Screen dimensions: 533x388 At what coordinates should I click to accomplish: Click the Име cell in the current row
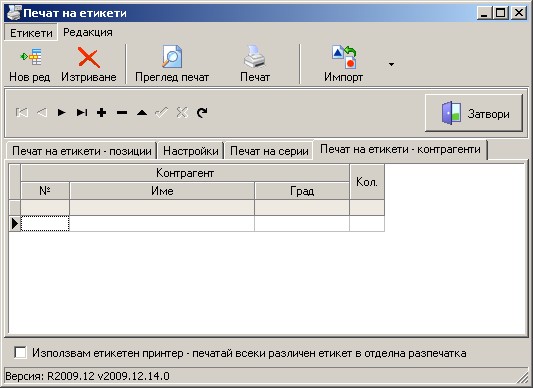162,224
